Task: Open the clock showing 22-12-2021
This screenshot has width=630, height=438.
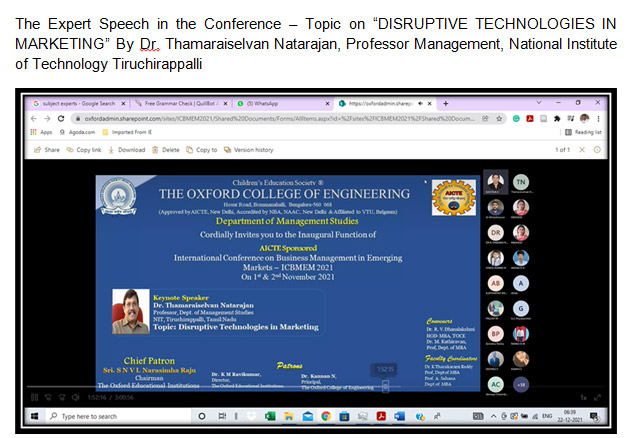Action: tap(569, 416)
